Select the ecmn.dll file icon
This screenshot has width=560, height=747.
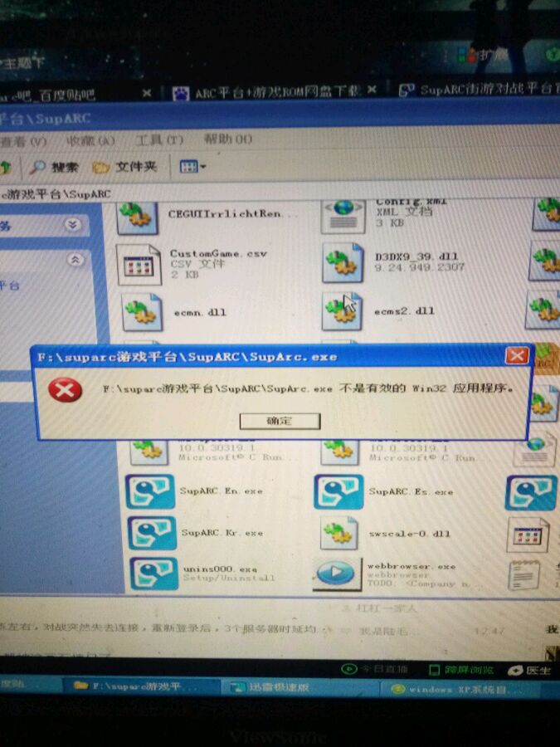tap(141, 312)
